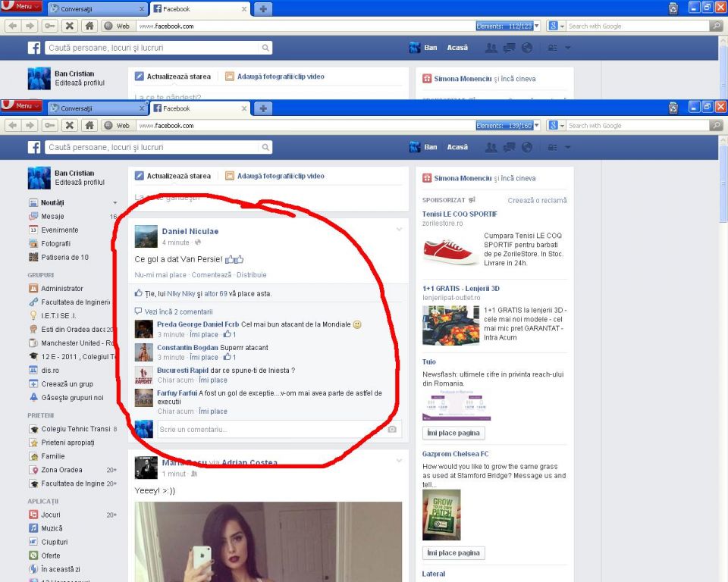The image size is (728, 582).
Task: Expand the Elements 139/160 dropdown
Action: 537,125
